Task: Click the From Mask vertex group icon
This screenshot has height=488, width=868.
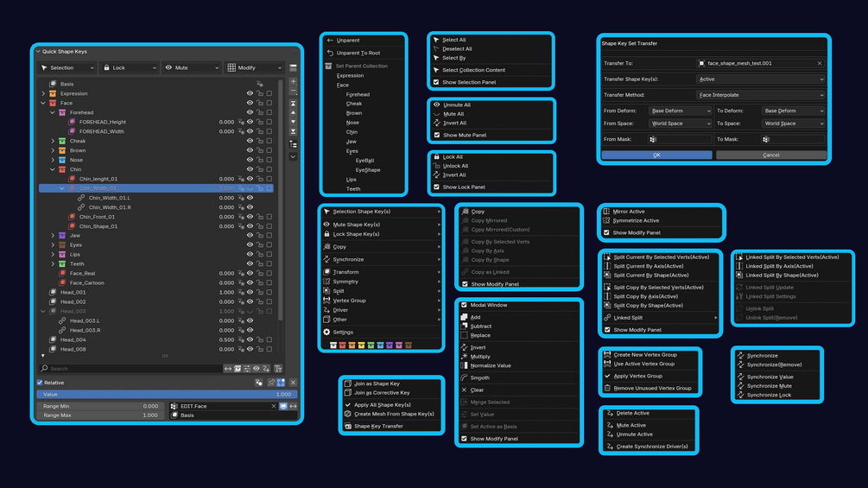Action: click(x=653, y=139)
